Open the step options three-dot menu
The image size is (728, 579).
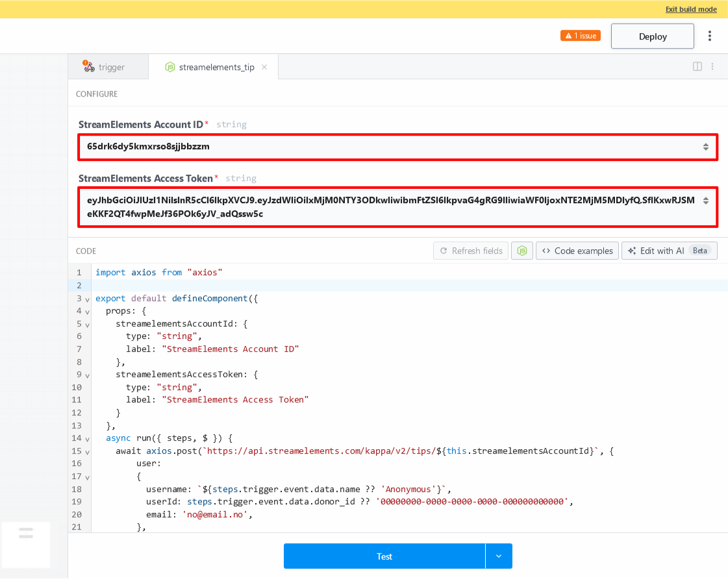point(712,66)
